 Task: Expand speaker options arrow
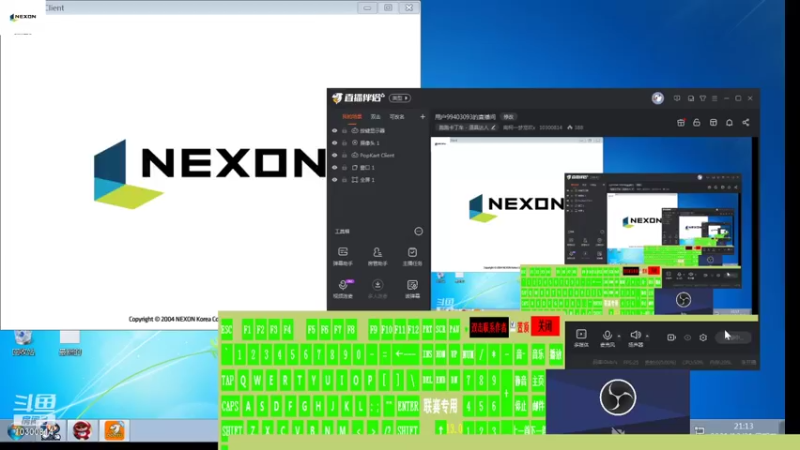pos(647,336)
